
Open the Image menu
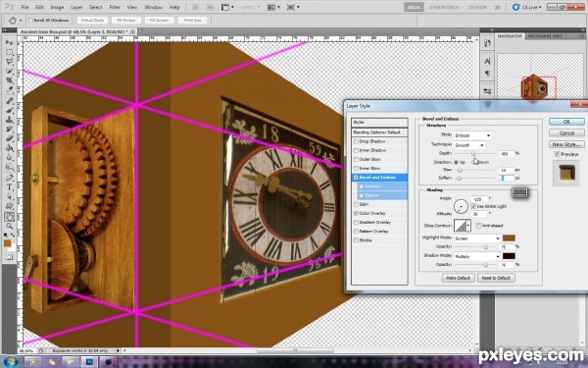[x=57, y=7]
